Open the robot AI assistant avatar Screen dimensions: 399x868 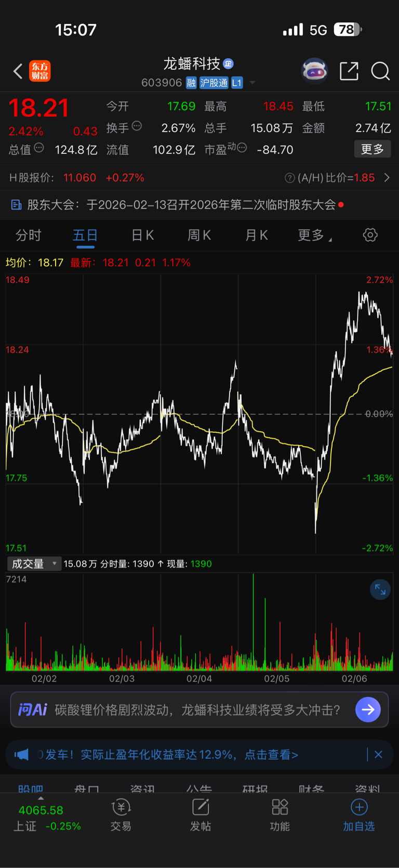tap(315, 71)
